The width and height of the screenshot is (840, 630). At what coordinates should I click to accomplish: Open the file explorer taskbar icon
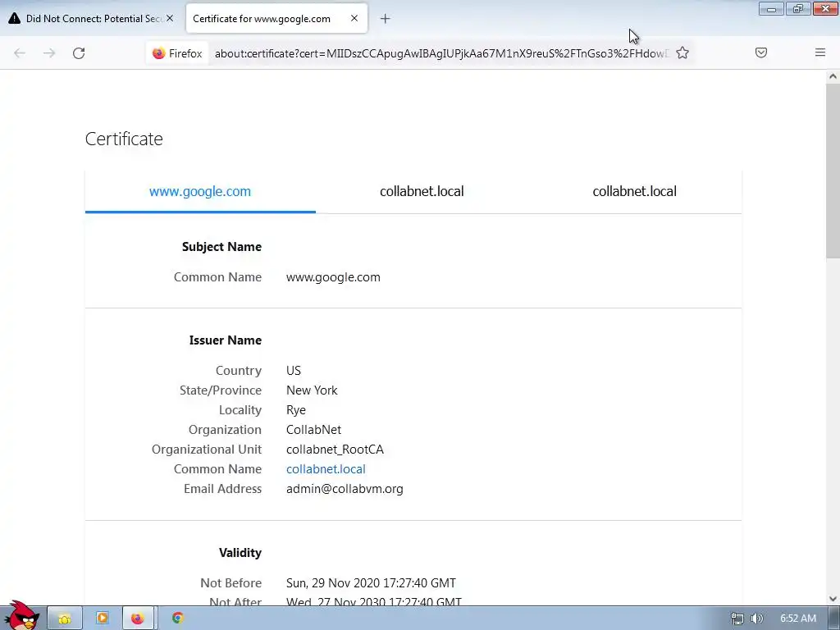[x=64, y=619]
